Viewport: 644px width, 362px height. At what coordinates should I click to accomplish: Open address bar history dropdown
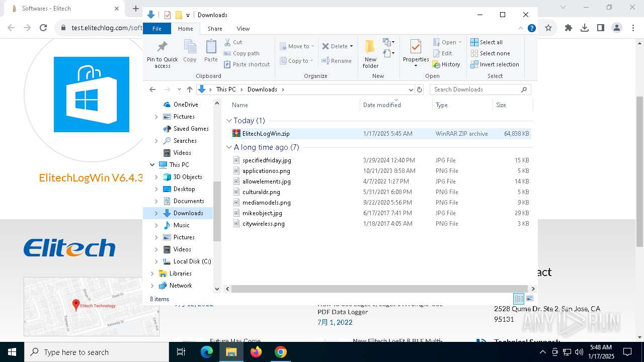pos(411,89)
